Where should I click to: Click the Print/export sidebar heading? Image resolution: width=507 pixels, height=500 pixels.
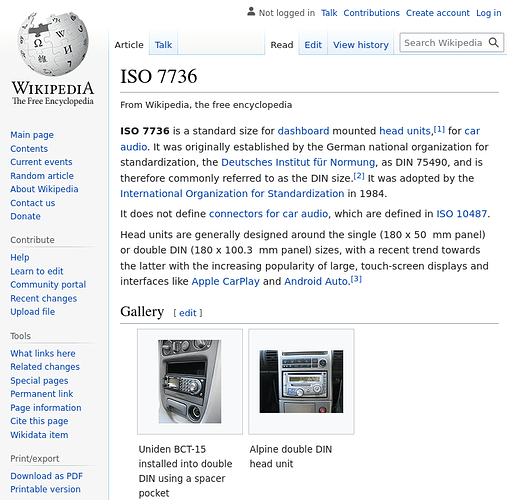[x=35, y=459]
